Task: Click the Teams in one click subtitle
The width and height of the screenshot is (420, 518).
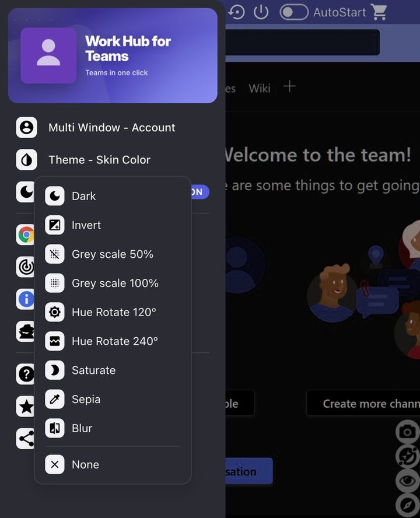Action: 116,73
